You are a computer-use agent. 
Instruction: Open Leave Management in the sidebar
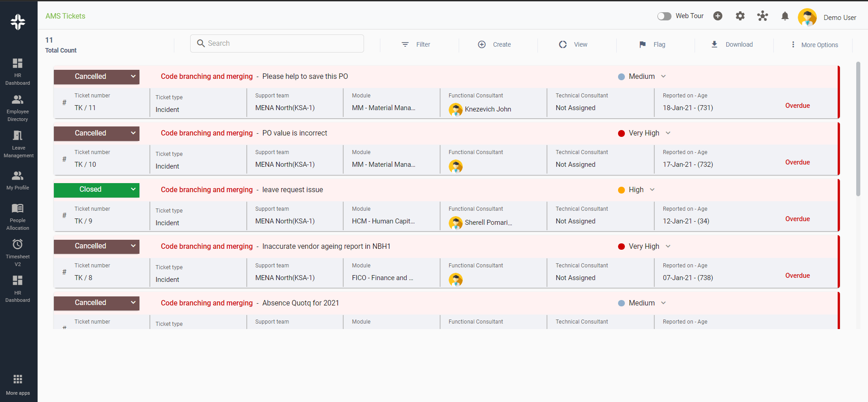pyautogui.click(x=18, y=144)
